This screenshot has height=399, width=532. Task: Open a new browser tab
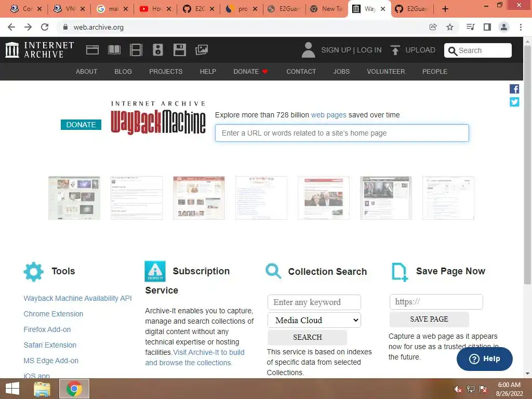point(445,9)
